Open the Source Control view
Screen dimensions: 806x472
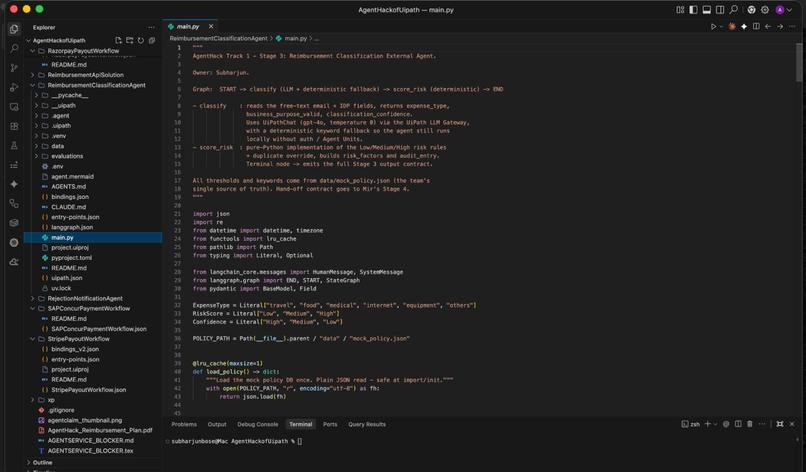(x=14, y=68)
